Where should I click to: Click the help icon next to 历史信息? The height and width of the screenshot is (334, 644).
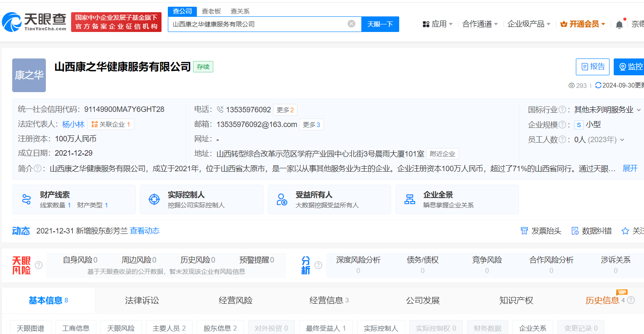(x=631, y=300)
